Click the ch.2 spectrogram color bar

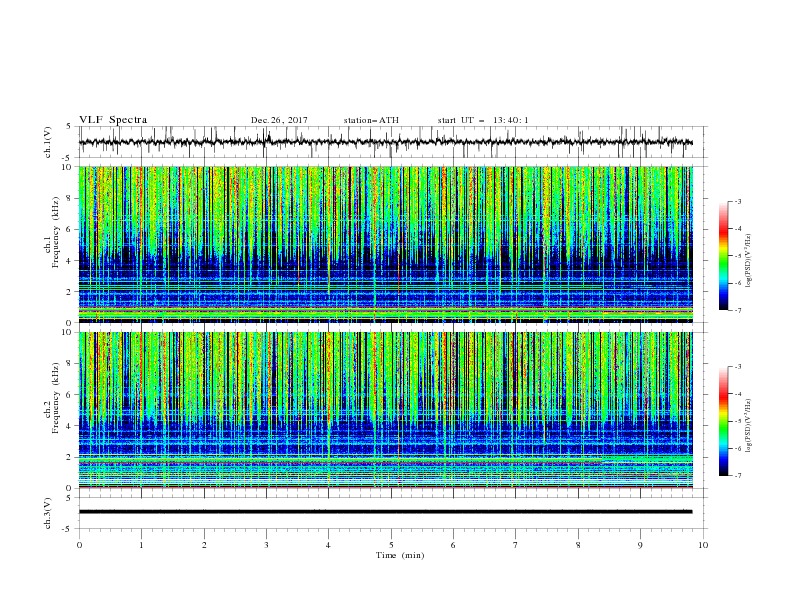tap(723, 421)
